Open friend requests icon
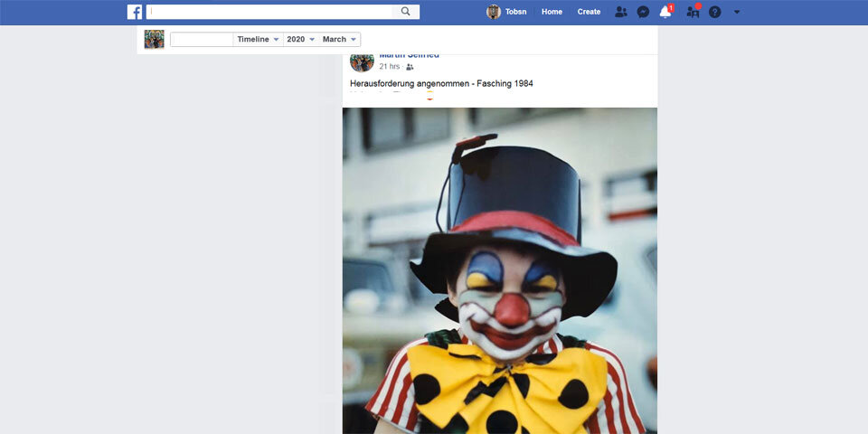This screenshot has height=434, width=868. click(x=621, y=12)
